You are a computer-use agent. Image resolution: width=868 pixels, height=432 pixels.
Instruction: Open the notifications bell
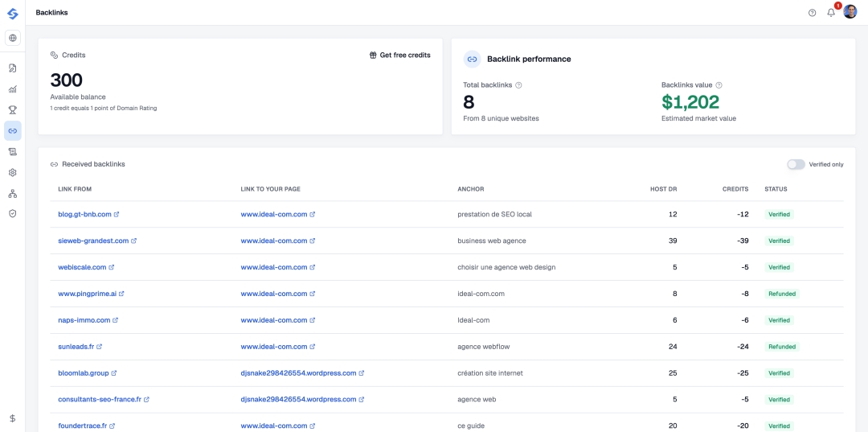(x=831, y=13)
